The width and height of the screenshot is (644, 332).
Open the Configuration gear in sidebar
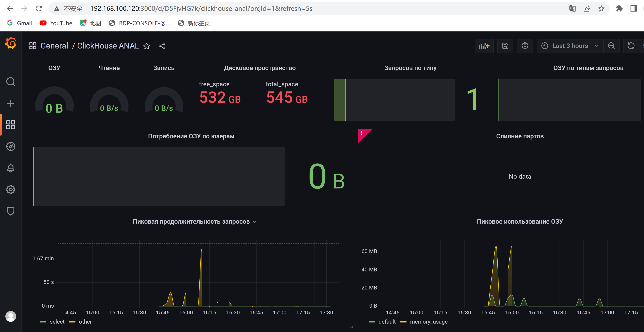11,190
